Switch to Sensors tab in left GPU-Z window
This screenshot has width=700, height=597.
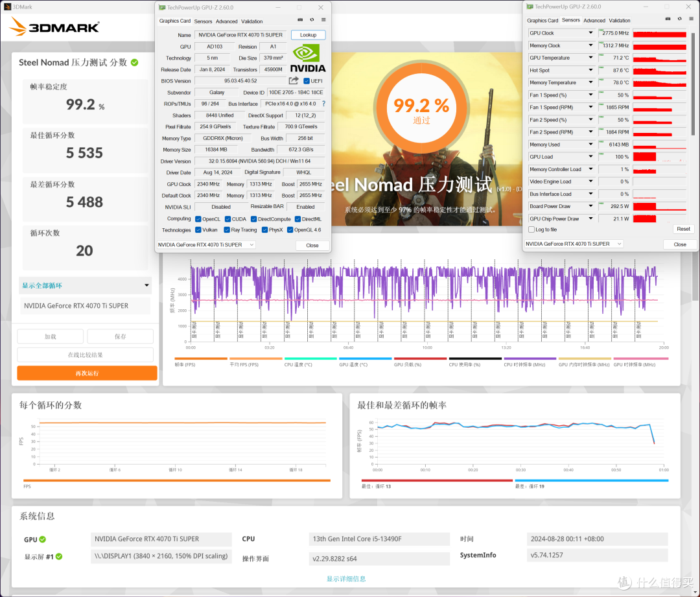[203, 21]
